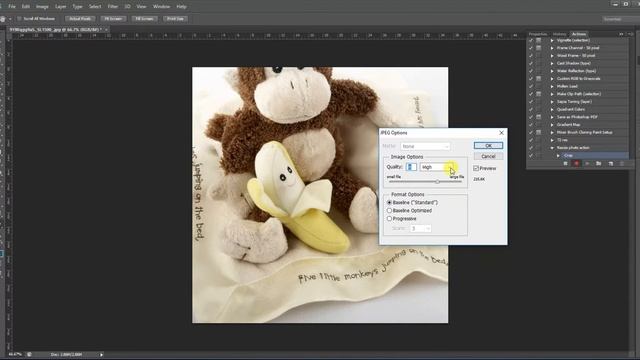Switch to the Actions panel tab
This screenshot has width=640, height=360.
579,34
